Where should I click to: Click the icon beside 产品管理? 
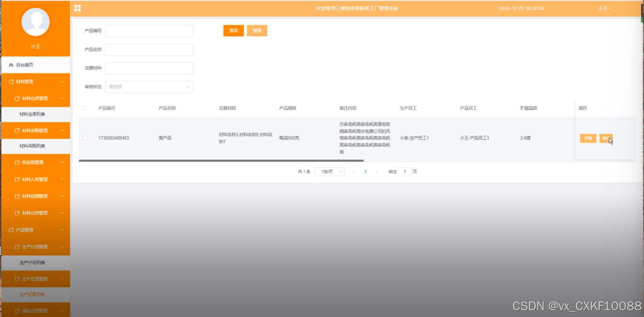11,230
